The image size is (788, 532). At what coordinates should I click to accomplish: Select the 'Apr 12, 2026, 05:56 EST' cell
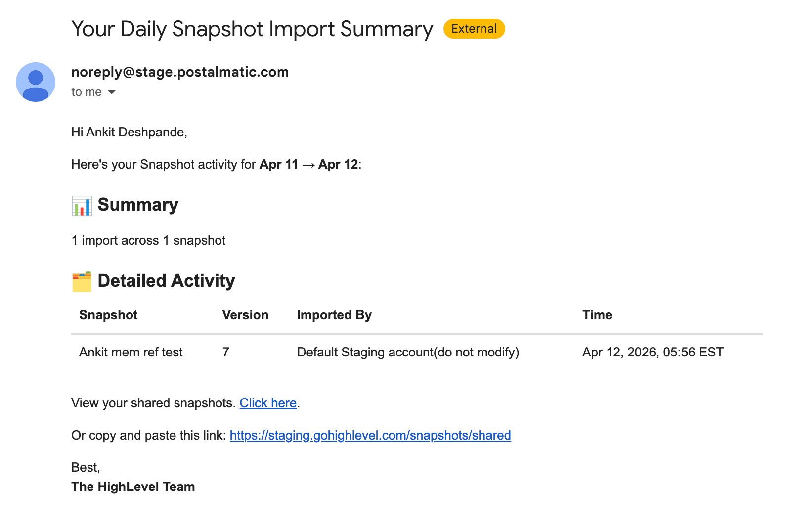[x=653, y=353]
